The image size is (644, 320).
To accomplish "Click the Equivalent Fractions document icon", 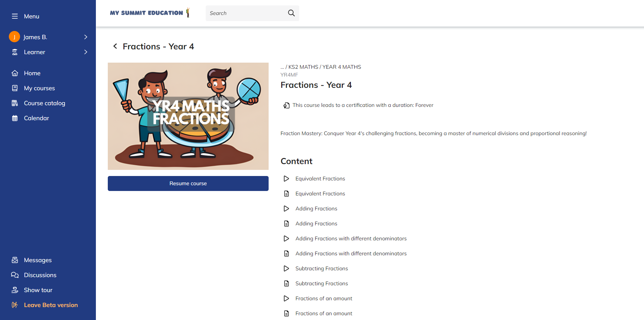I will 286,194.
